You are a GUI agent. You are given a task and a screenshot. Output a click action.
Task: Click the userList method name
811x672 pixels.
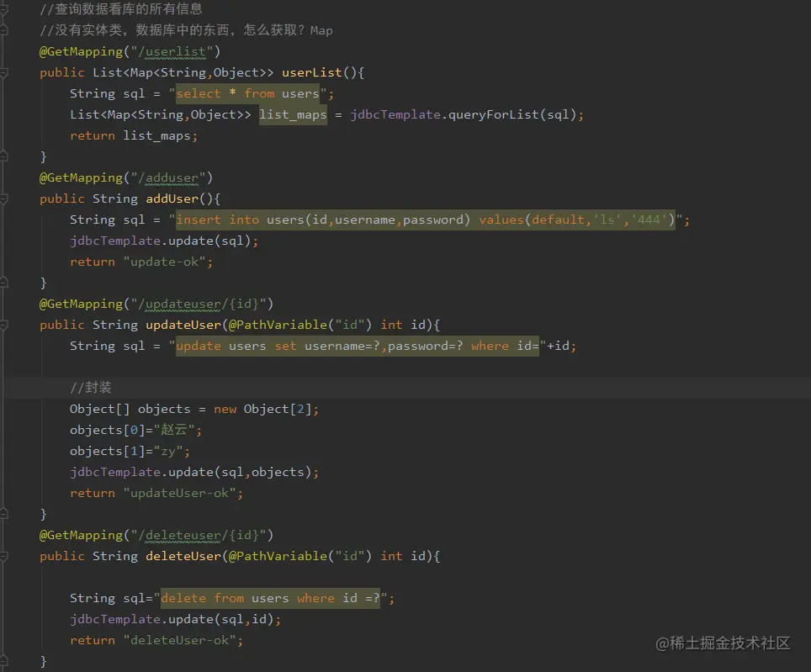pyautogui.click(x=312, y=72)
